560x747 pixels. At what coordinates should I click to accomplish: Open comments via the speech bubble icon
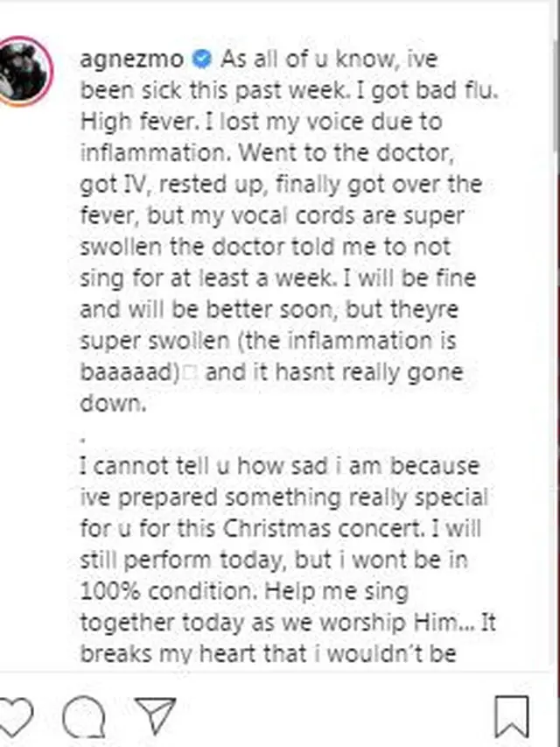pos(84,716)
